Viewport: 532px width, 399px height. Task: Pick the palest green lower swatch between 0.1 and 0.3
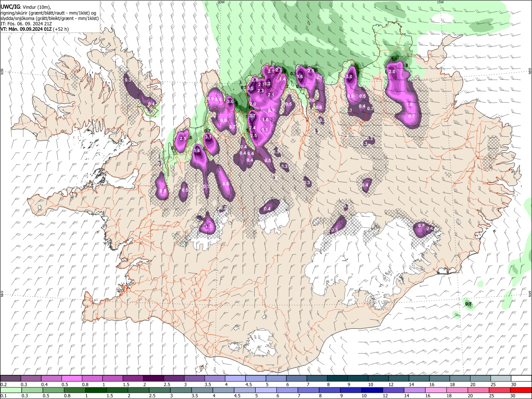pos(11,390)
